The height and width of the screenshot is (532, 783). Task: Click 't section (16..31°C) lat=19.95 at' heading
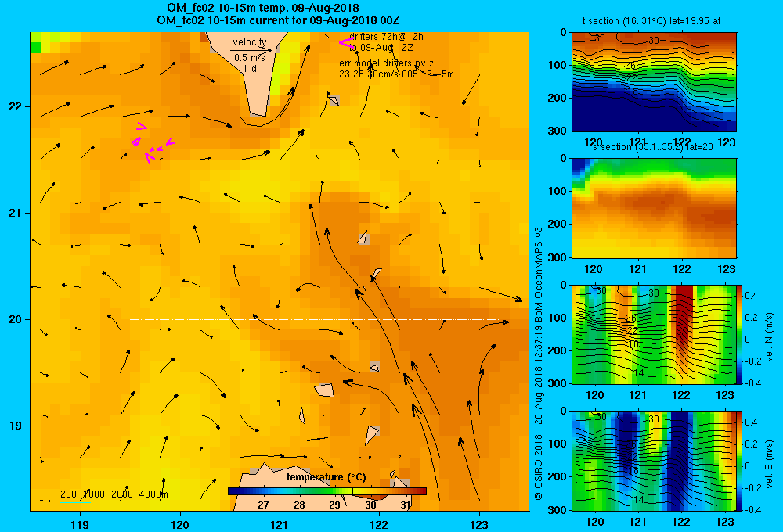tap(651, 21)
